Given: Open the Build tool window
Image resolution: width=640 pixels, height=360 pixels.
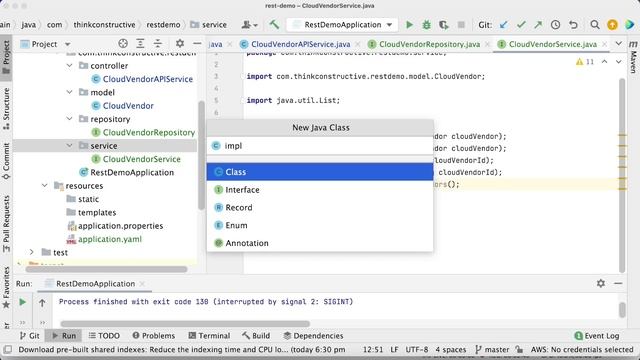Looking at the screenshot, I should coord(256,336).
